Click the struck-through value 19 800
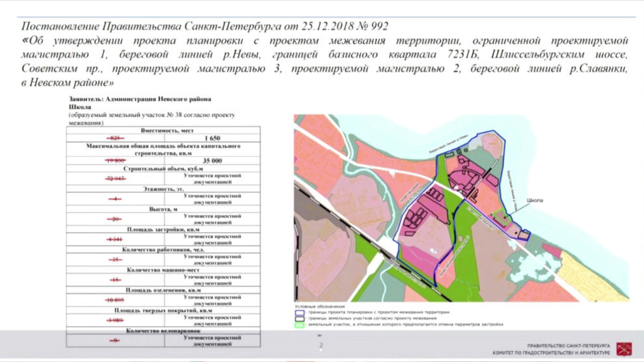The width and height of the screenshot is (644, 362). click(x=115, y=161)
